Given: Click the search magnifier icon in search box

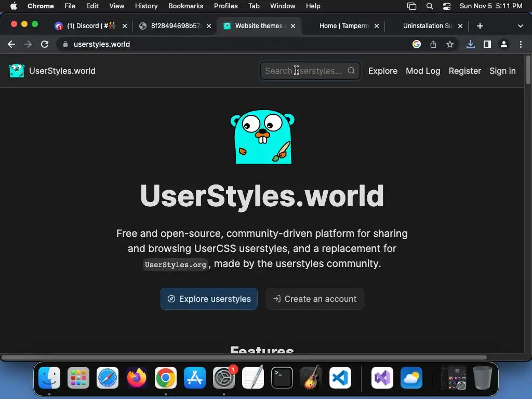Looking at the screenshot, I should click(x=351, y=71).
